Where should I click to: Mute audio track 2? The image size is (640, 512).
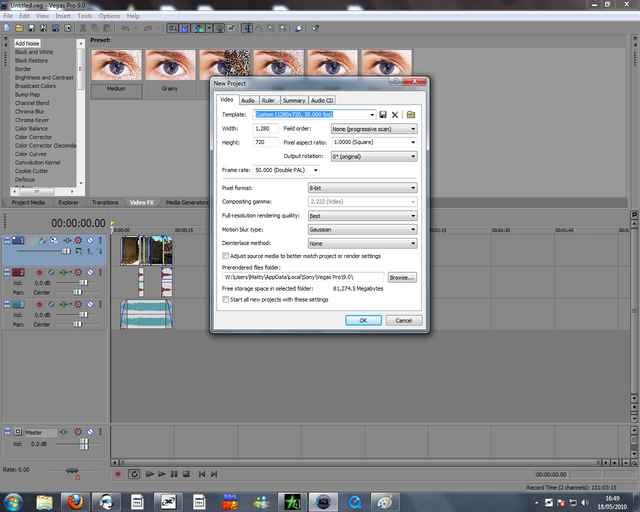(90, 272)
